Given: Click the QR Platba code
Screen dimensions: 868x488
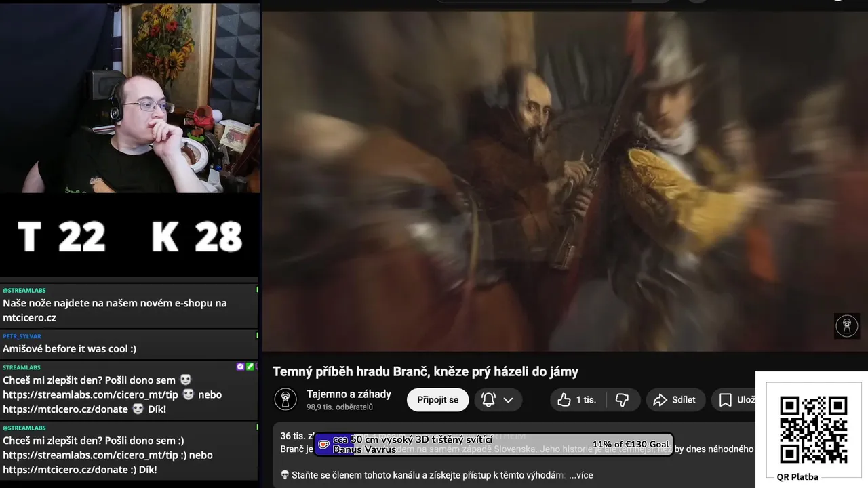Looking at the screenshot, I should 814,429.
